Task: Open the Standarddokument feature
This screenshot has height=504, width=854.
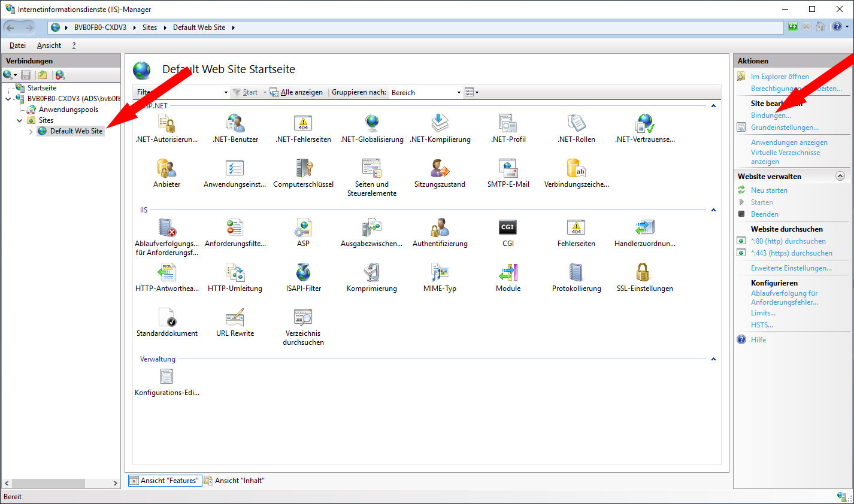Action: click(166, 318)
